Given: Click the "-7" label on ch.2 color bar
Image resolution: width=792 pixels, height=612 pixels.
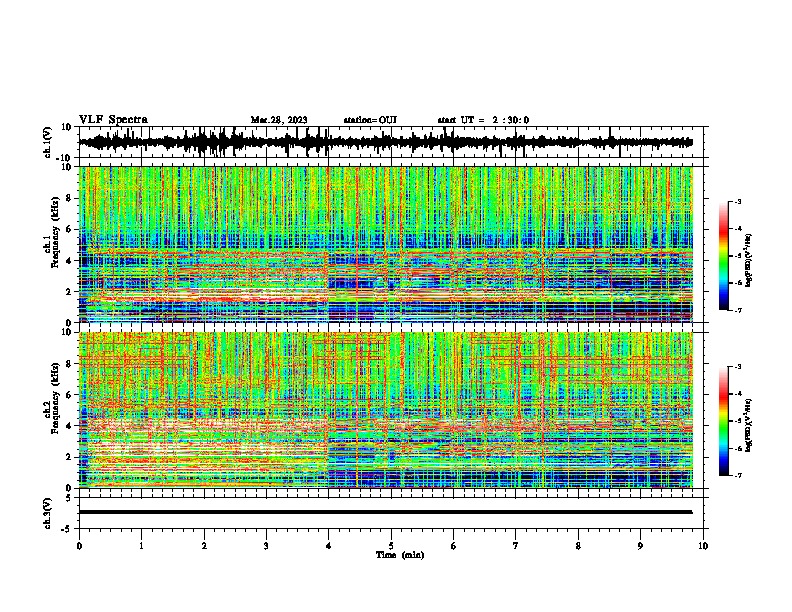Looking at the screenshot, I should tap(738, 476).
